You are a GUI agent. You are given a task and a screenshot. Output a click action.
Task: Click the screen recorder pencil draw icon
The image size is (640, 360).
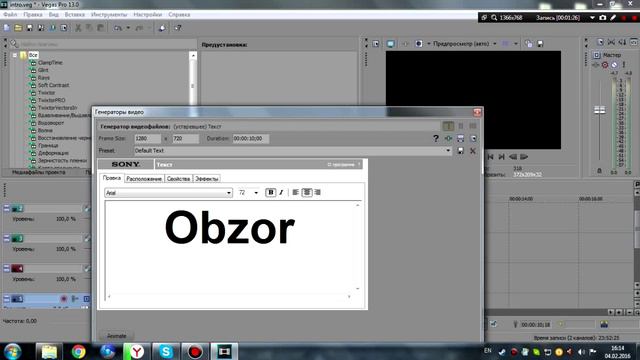[613, 18]
